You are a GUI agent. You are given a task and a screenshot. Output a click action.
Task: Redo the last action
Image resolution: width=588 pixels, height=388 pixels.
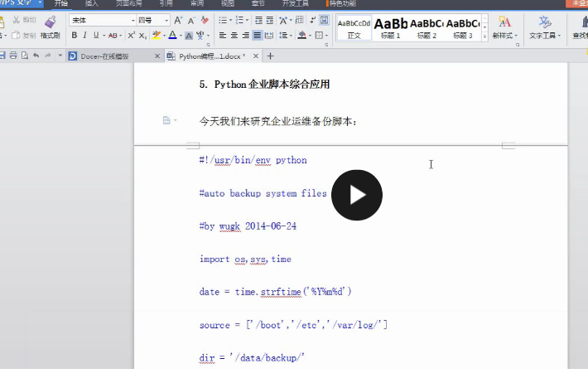point(48,56)
